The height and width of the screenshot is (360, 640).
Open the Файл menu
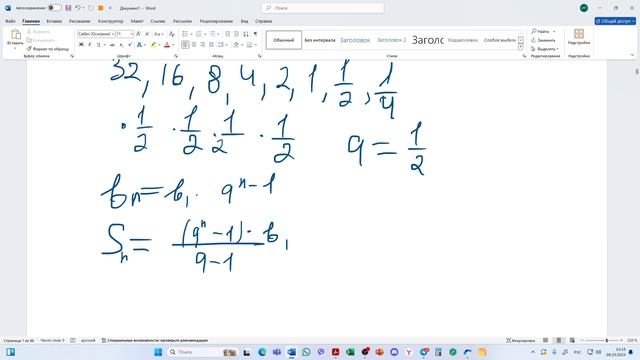[10, 21]
